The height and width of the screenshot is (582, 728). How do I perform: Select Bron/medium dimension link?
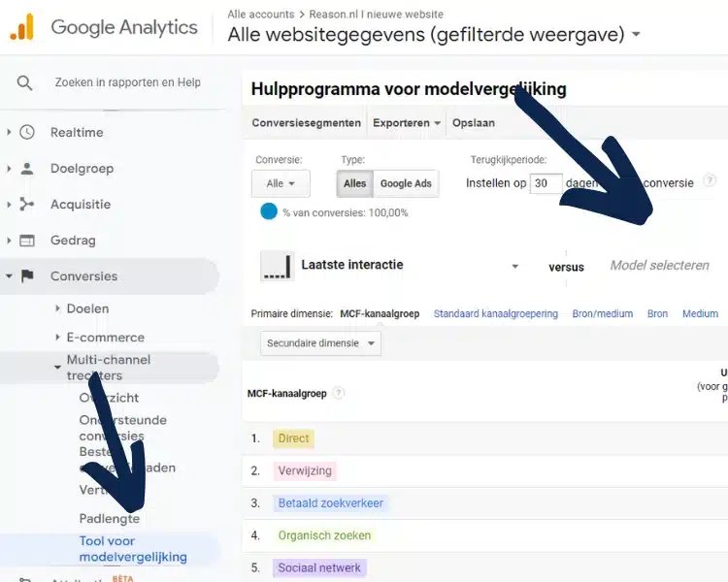pyautogui.click(x=603, y=313)
